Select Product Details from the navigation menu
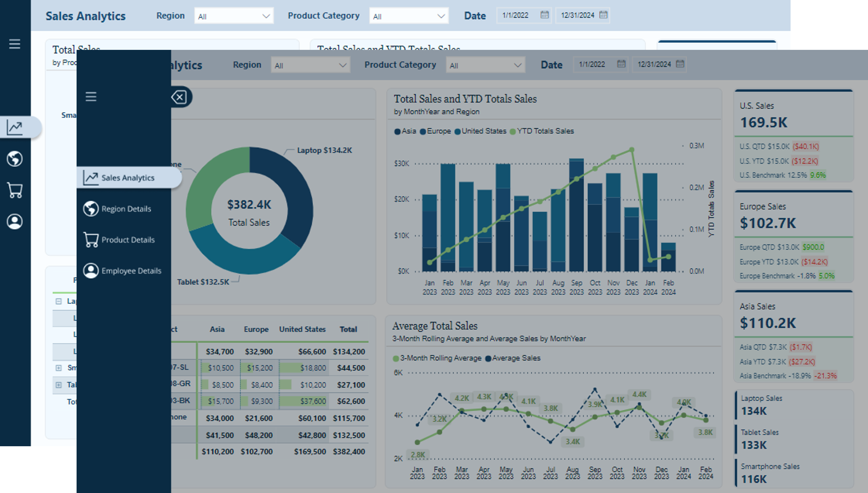The width and height of the screenshot is (868, 493). (x=128, y=240)
